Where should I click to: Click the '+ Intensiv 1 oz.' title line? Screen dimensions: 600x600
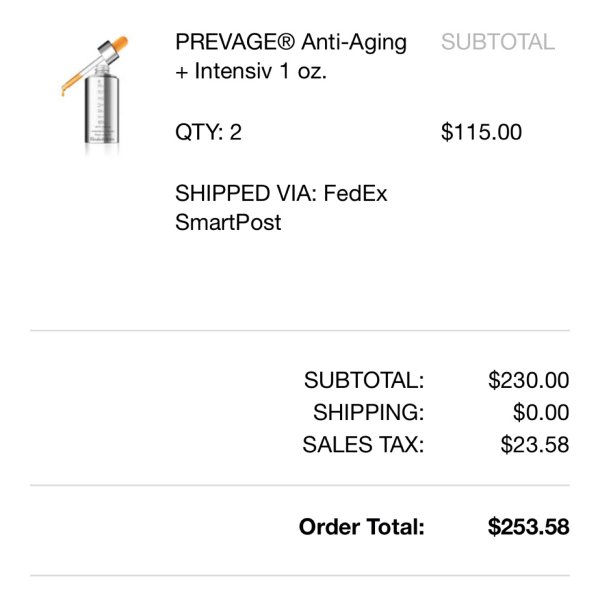pyautogui.click(x=251, y=71)
